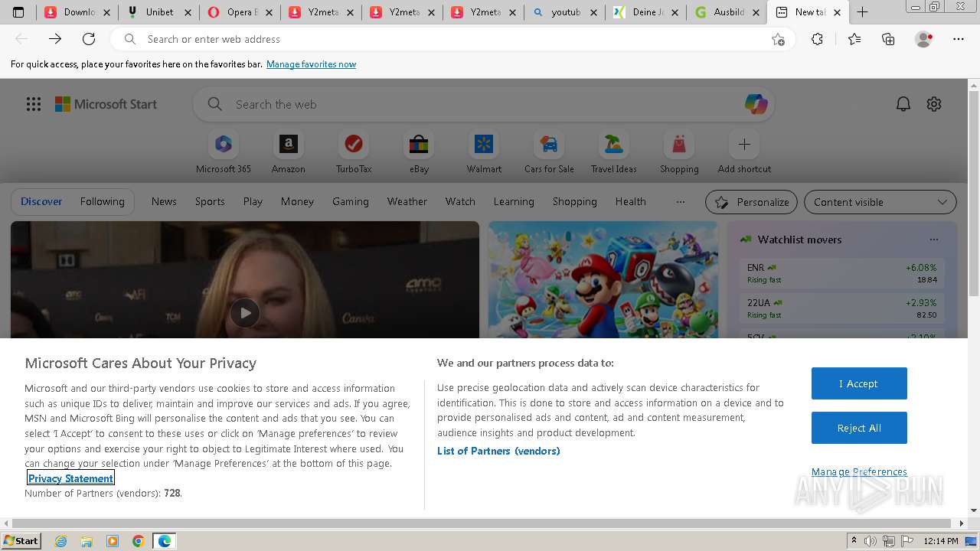Refresh the page
980x551 pixels.
[89, 39]
